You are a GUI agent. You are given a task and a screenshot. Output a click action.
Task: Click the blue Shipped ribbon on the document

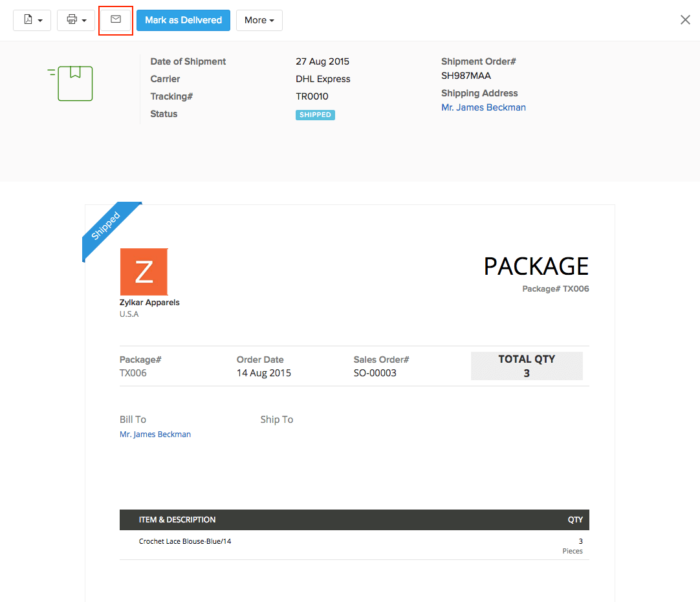click(x=107, y=227)
